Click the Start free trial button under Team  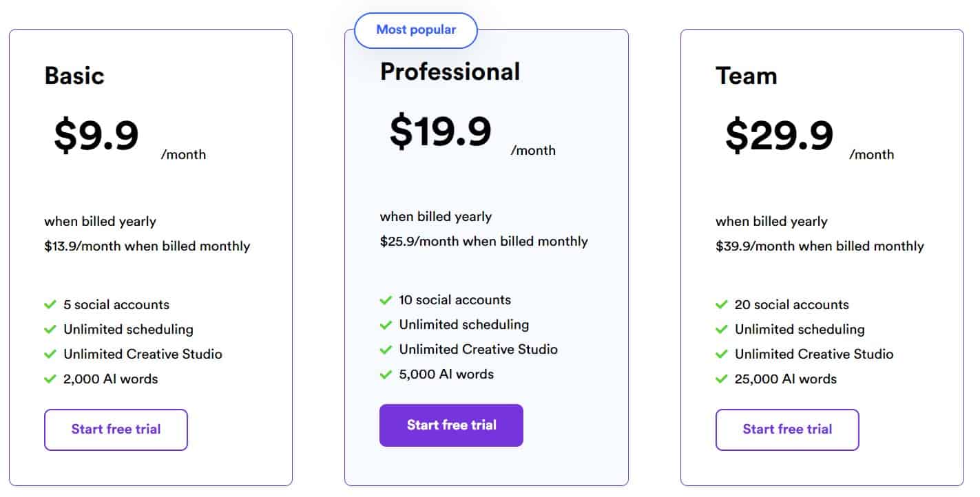(787, 430)
